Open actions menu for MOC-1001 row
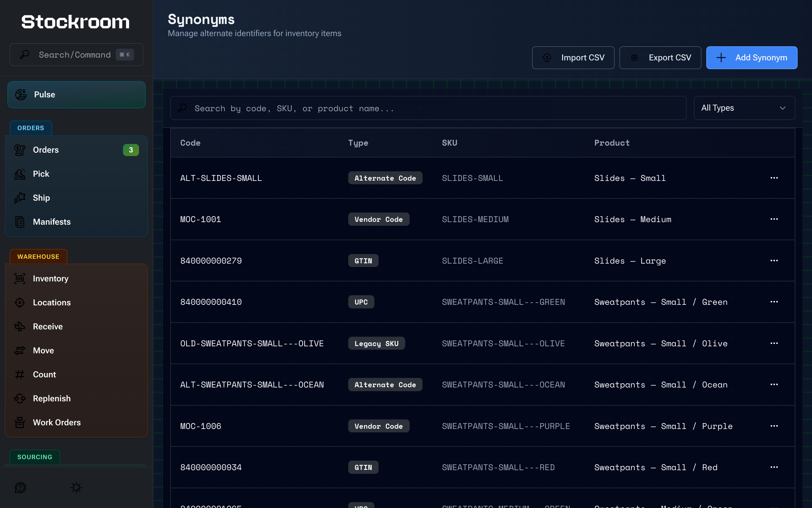The height and width of the screenshot is (508, 812). click(774, 219)
